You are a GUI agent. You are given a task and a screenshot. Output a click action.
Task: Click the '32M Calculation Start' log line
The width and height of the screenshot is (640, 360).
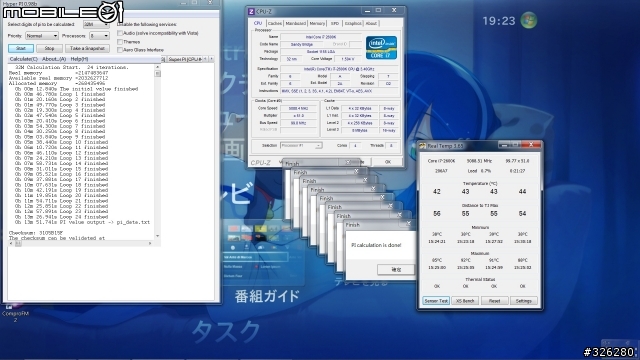point(71,67)
